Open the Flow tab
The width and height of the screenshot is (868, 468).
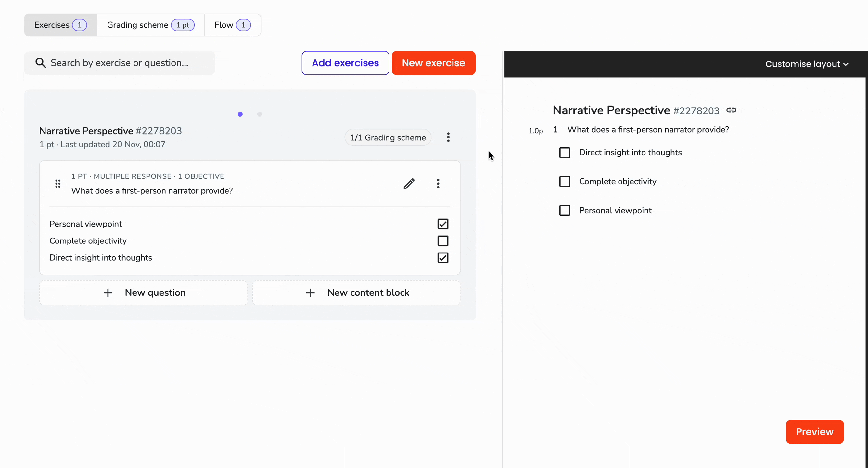(233, 25)
